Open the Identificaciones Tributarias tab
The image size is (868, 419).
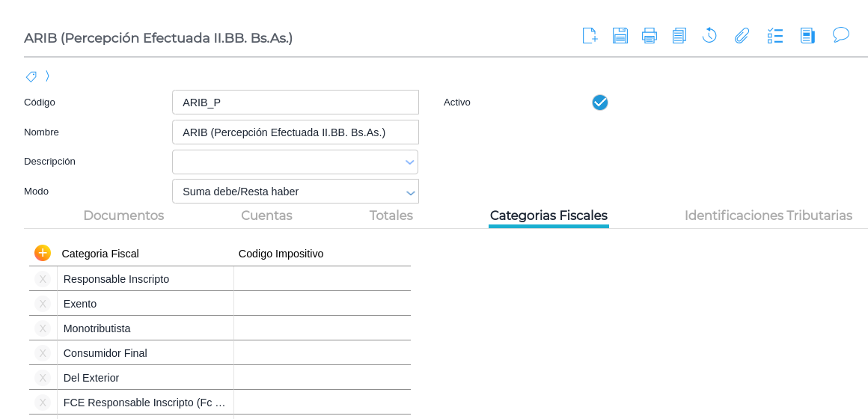pos(768,215)
